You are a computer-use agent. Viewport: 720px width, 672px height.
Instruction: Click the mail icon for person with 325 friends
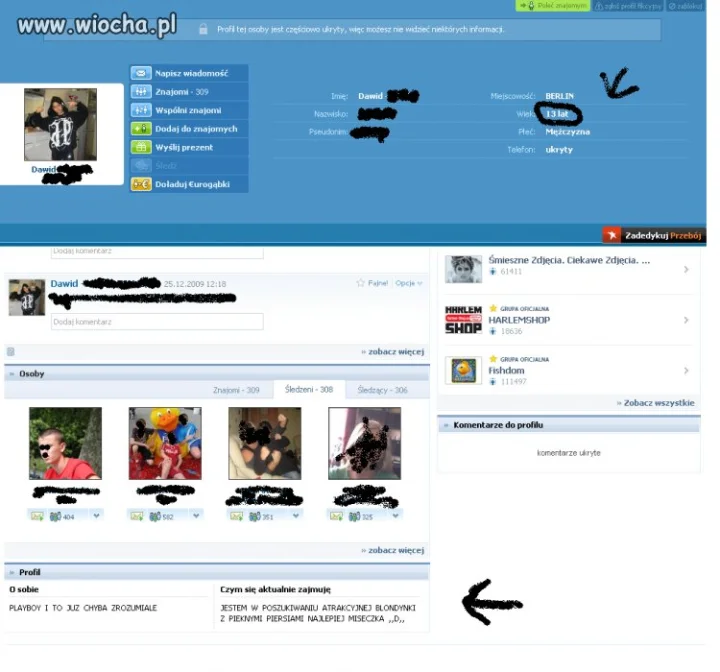click(336, 516)
